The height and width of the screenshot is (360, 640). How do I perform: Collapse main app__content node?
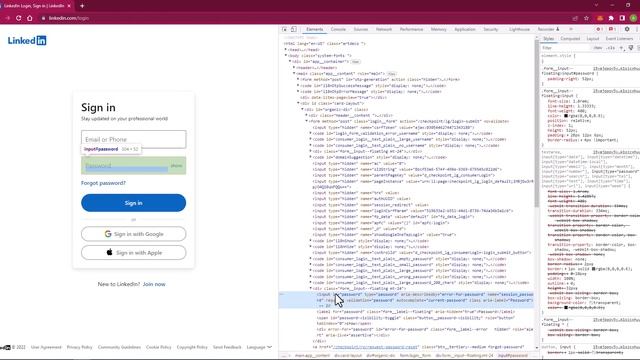pos(294,73)
